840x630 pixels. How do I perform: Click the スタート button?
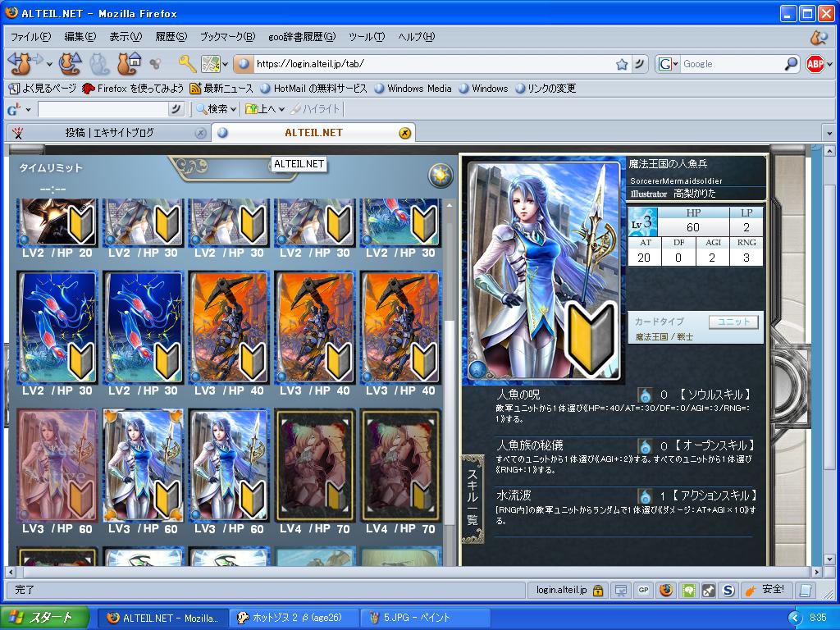45,618
